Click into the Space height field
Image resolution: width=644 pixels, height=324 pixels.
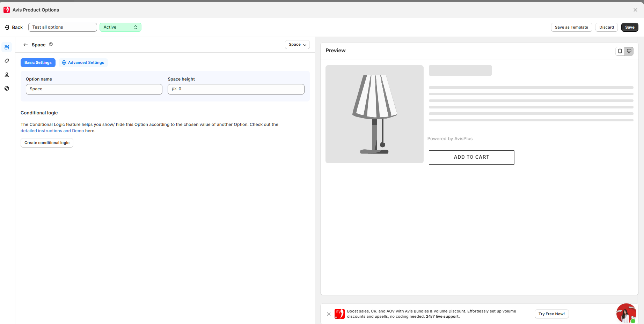click(240, 89)
